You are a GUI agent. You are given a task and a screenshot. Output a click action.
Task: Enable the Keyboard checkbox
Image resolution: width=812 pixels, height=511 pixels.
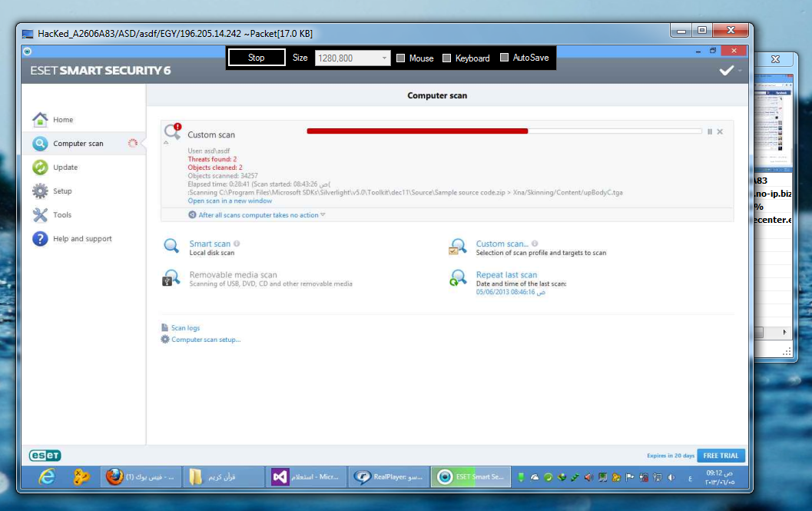point(446,58)
